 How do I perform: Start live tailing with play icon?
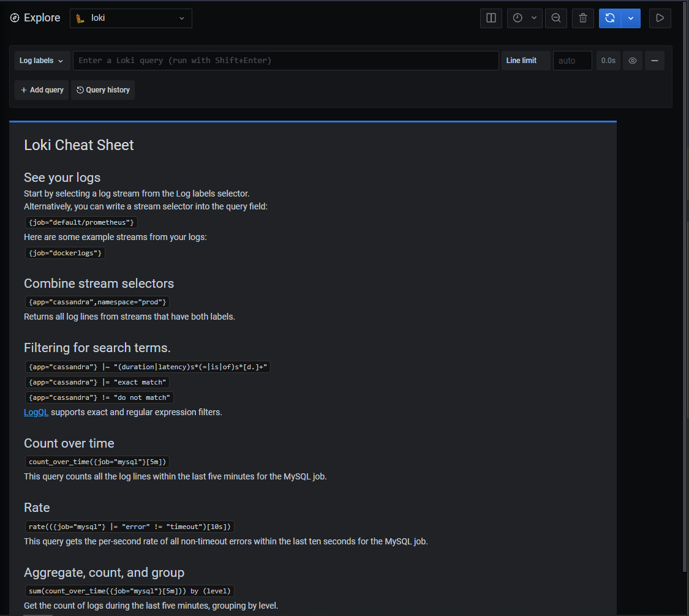click(x=660, y=18)
